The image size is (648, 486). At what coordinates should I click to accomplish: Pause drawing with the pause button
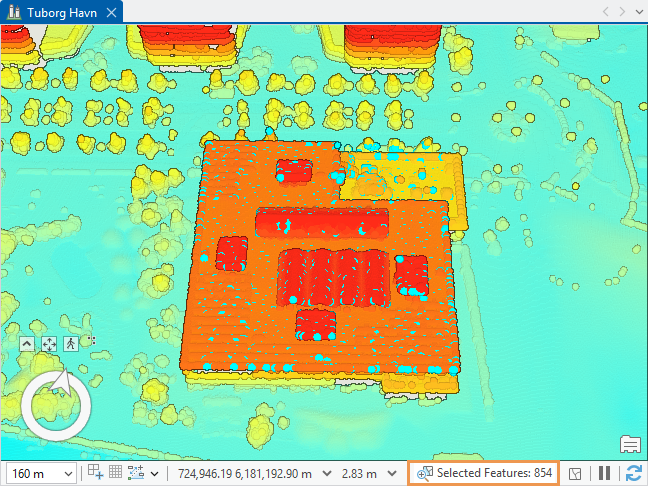605,473
